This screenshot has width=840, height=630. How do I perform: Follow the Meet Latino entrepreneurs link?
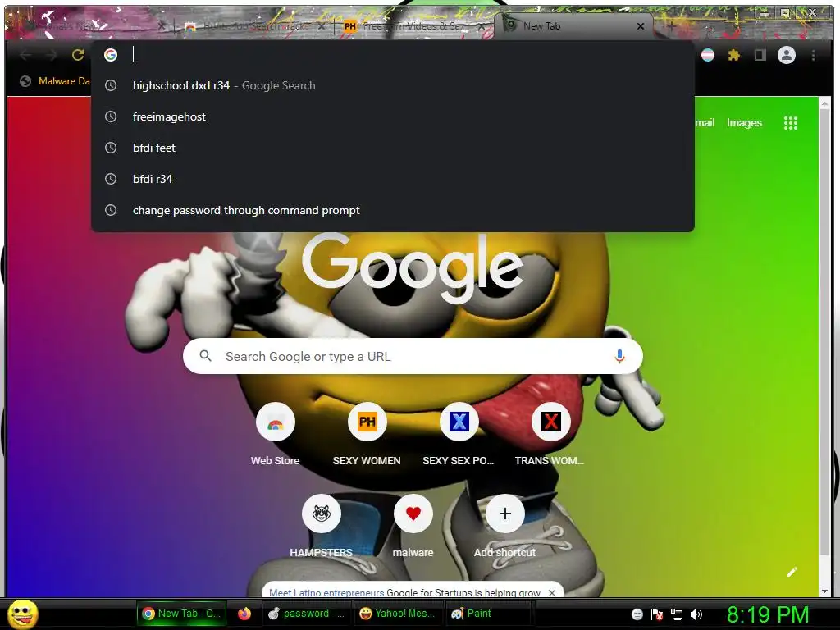(x=326, y=592)
